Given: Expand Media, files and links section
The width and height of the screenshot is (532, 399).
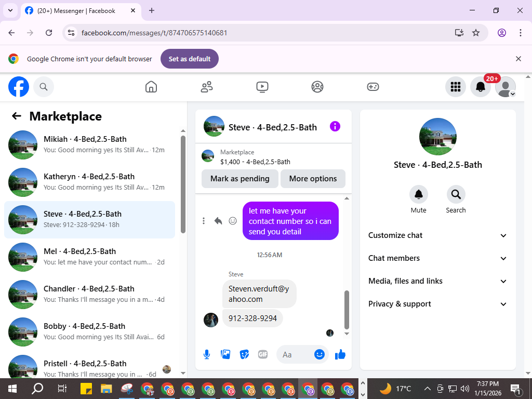Looking at the screenshot, I should pyautogui.click(x=437, y=281).
